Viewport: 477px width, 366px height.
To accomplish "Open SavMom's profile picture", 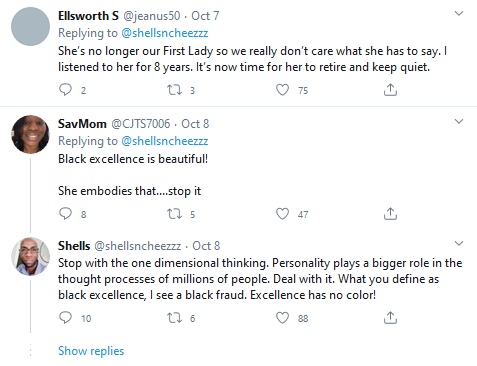I will click(x=30, y=134).
